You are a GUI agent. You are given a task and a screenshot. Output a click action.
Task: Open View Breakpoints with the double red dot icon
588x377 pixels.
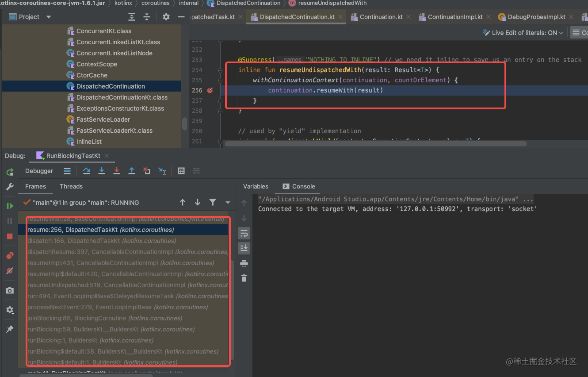coord(10,256)
